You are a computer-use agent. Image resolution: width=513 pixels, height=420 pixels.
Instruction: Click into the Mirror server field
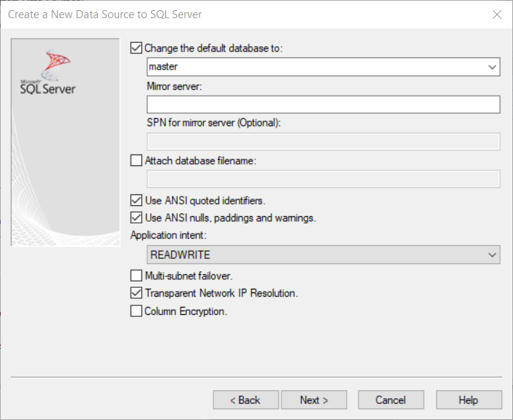[324, 104]
